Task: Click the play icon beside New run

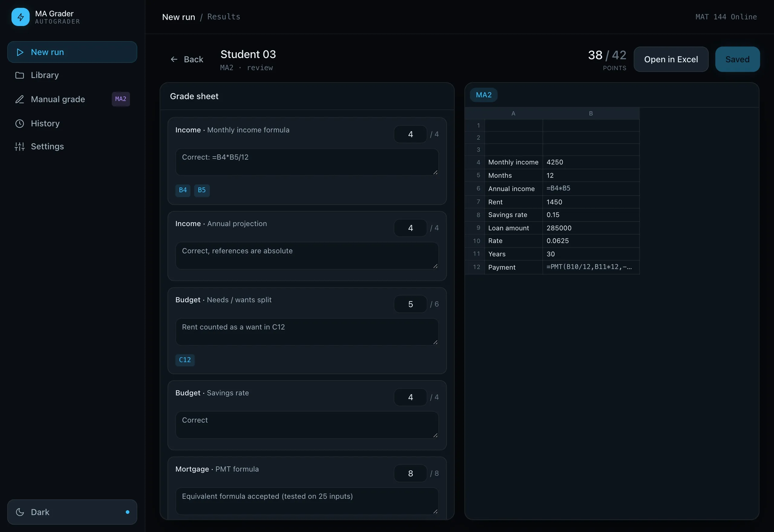Action: click(20, 52)
